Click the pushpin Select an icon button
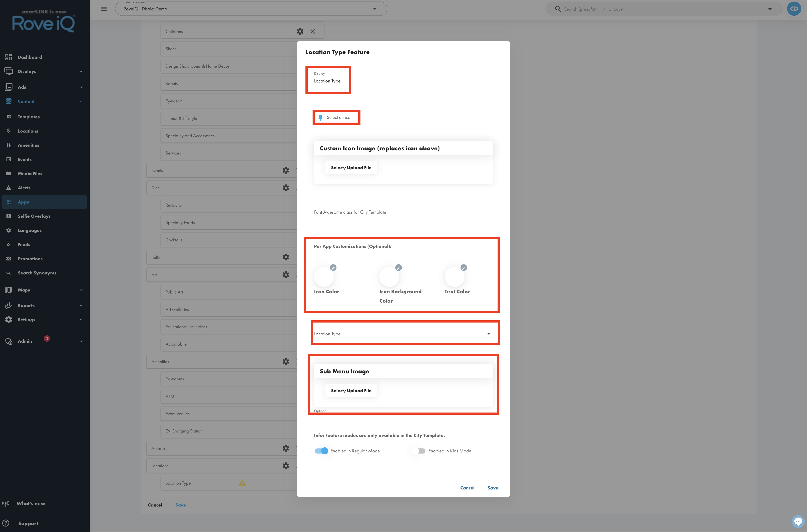This screenshot has width=807, height=532. [336, 117]
